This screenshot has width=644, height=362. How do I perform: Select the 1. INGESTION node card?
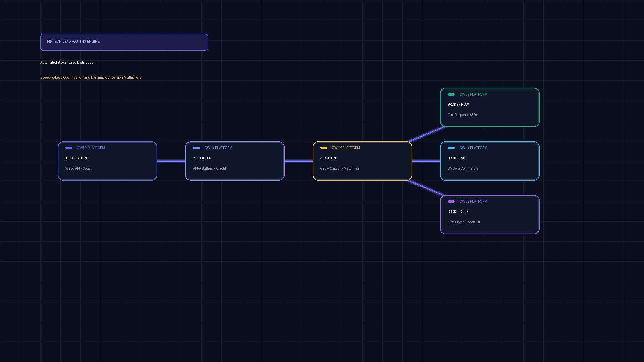(x=107, y=161)
